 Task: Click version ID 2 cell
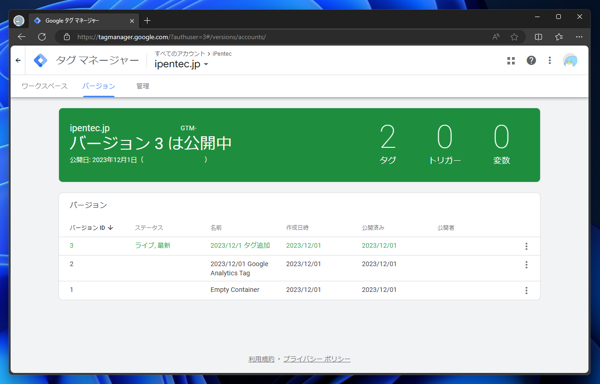[x=72, y=264]
